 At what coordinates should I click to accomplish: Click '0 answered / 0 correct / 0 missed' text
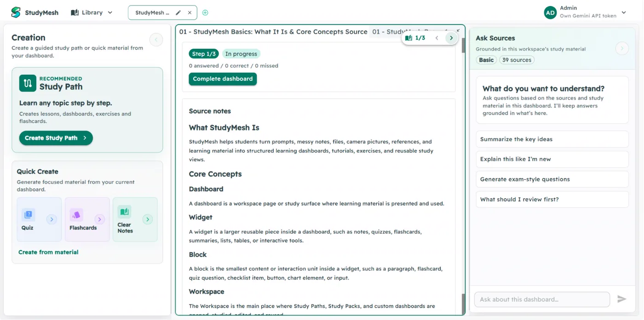[233, 66]
